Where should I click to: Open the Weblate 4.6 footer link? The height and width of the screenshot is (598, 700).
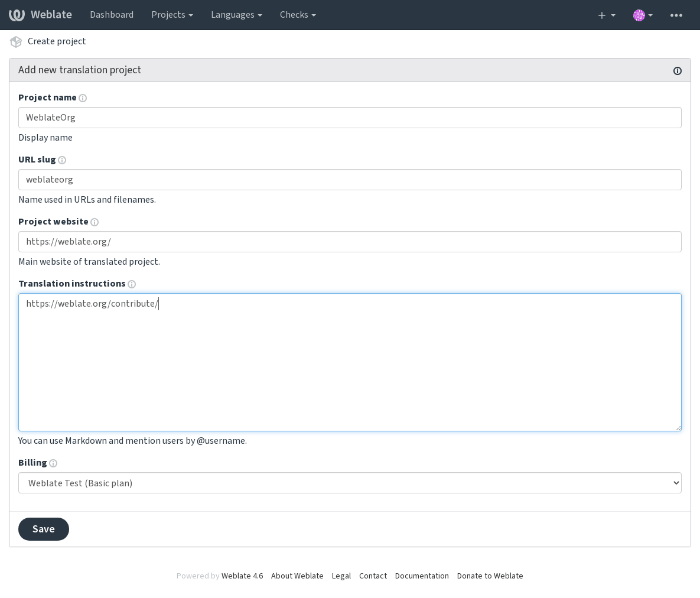[242, 576]
